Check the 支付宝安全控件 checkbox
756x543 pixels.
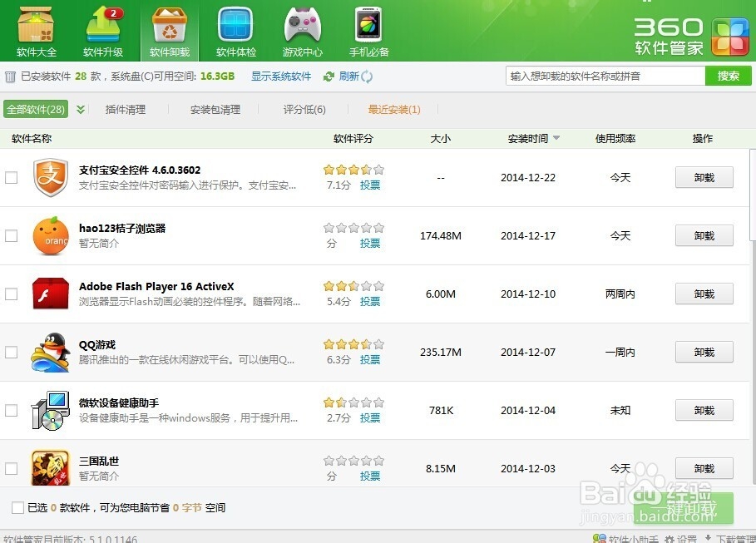[11, 177]
